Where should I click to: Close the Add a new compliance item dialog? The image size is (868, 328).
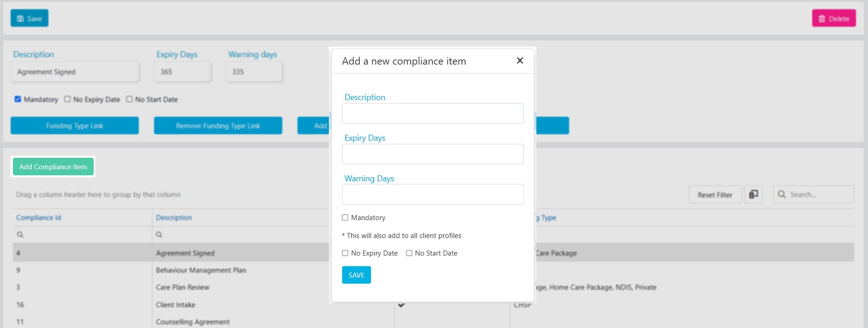pos(520,60)
